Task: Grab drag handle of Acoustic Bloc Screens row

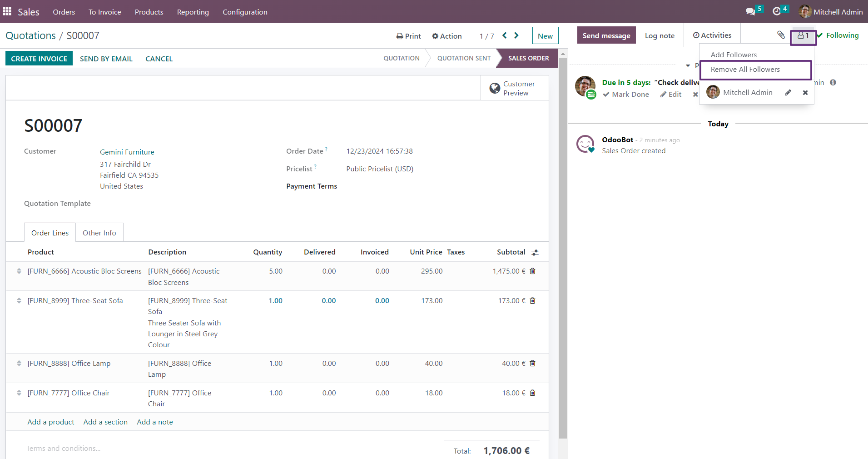Action: pyautogui.click(x=19, y=271)
